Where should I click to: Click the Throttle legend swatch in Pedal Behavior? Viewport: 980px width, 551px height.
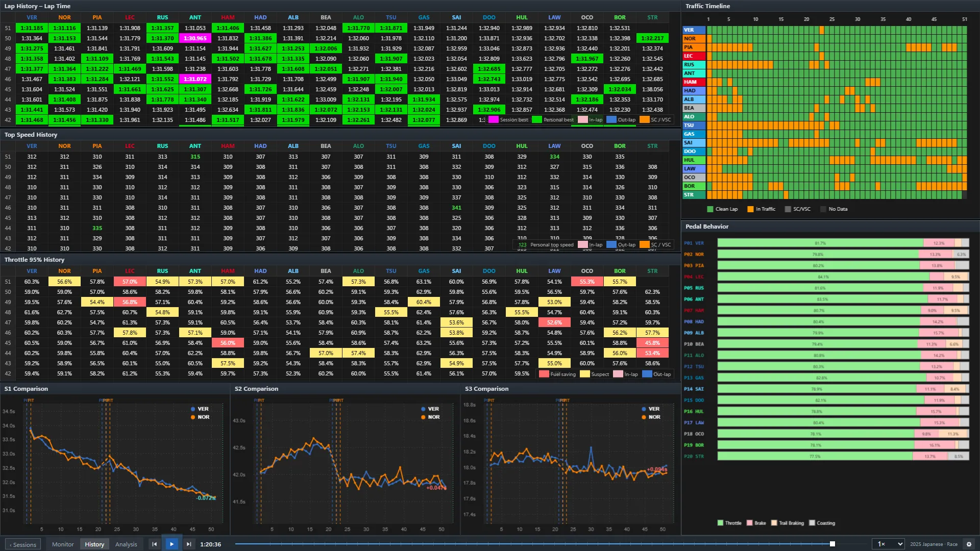(720, 523)
